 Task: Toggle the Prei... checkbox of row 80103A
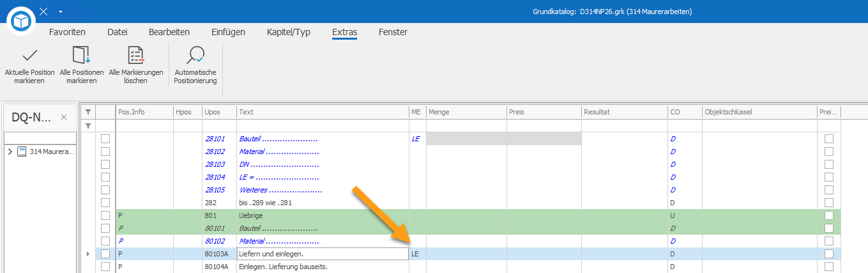point(829,254)
